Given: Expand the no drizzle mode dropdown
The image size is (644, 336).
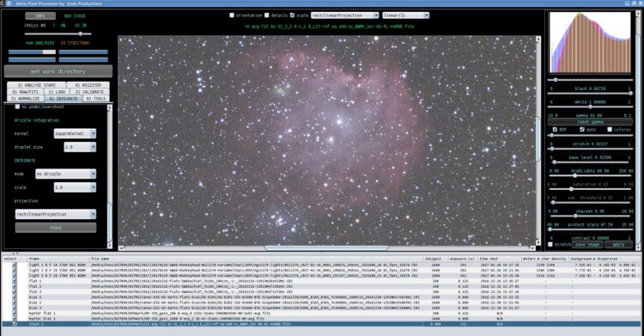Looking at the screenshot, I should (66, 174).
